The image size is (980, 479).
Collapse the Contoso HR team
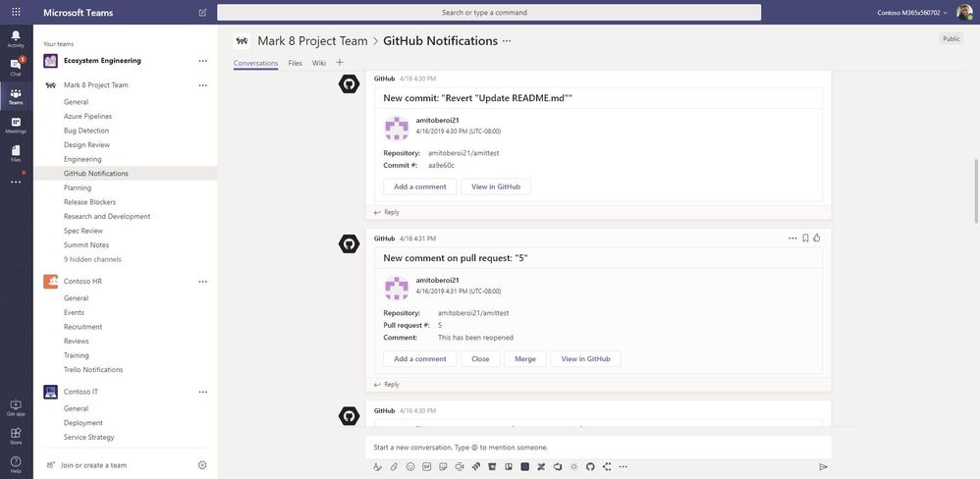click(x=82, y=282)
